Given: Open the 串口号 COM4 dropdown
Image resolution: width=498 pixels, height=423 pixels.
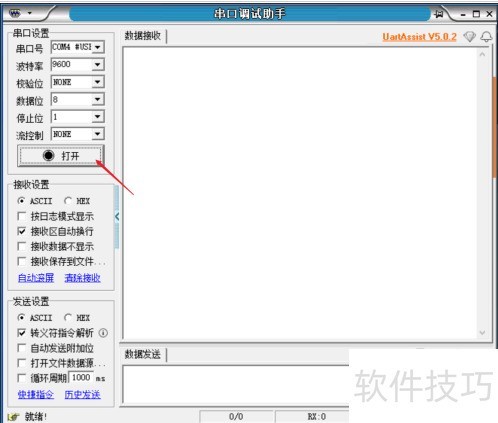Looking at the screenshot, I should click(x=98, y=47).
